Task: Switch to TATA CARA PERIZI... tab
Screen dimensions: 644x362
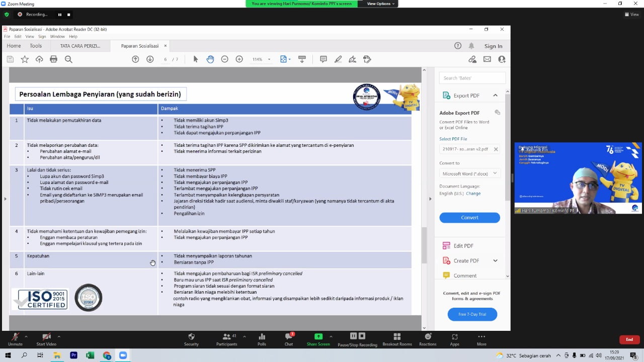Action: pos(80,46)
